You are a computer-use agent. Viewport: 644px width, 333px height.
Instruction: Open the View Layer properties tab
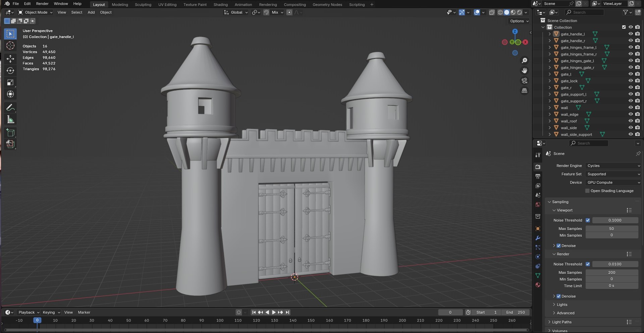point(538,185)
